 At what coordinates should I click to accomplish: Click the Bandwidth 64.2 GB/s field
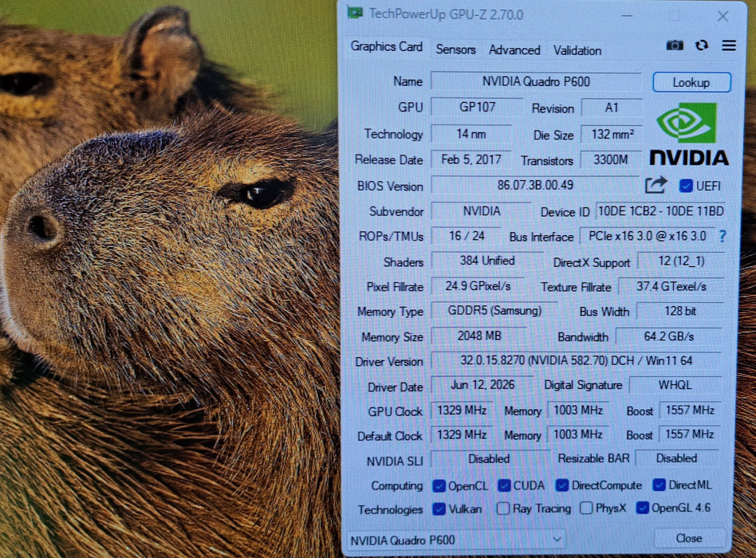click(669, 336)
